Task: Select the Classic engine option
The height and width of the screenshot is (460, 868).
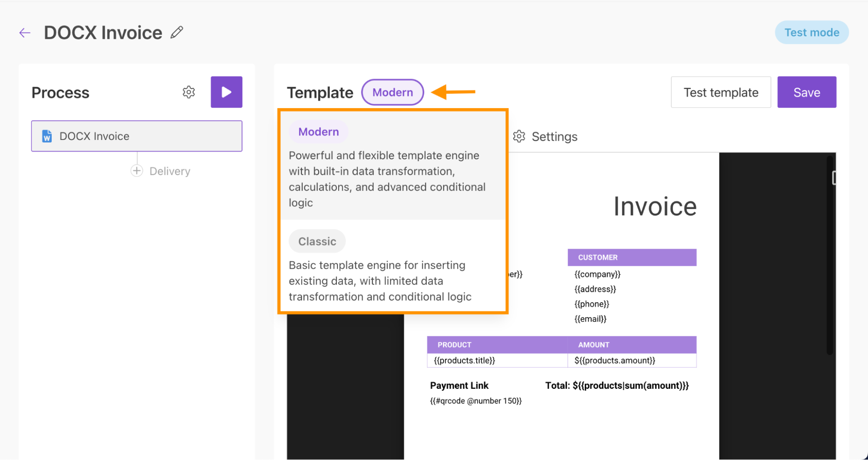Action: [x=317, y=241]
